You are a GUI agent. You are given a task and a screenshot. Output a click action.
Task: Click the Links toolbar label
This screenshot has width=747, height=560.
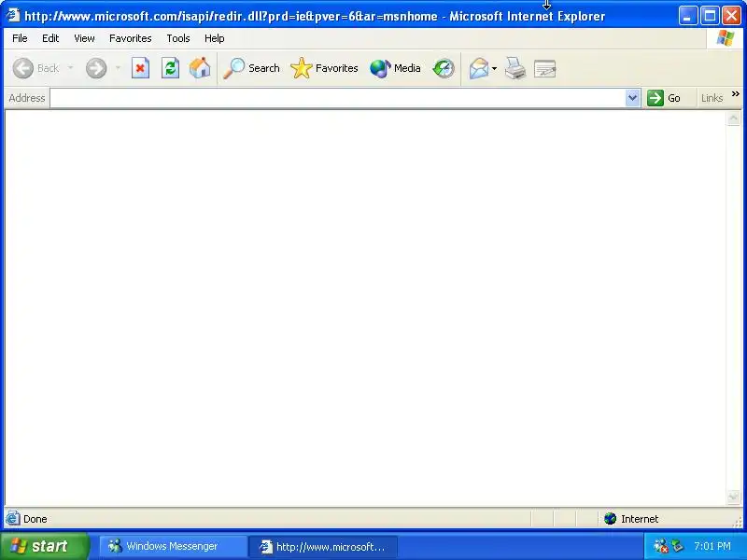712,98
